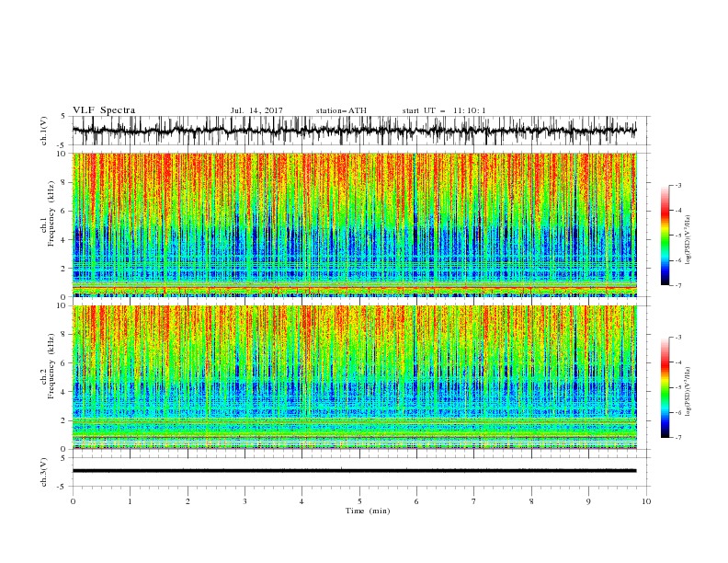This screenshot has width=728, height=563.
Task: Click the time axis tick label "0"
Action: 73,501
